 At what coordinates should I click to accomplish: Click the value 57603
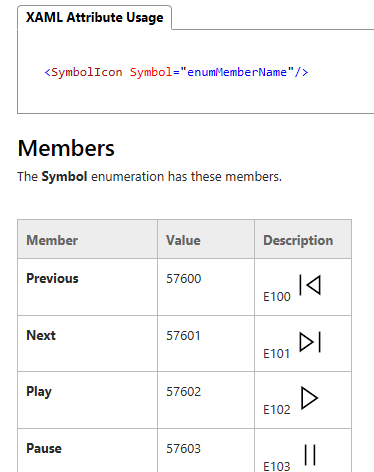[x=184, y=449]
